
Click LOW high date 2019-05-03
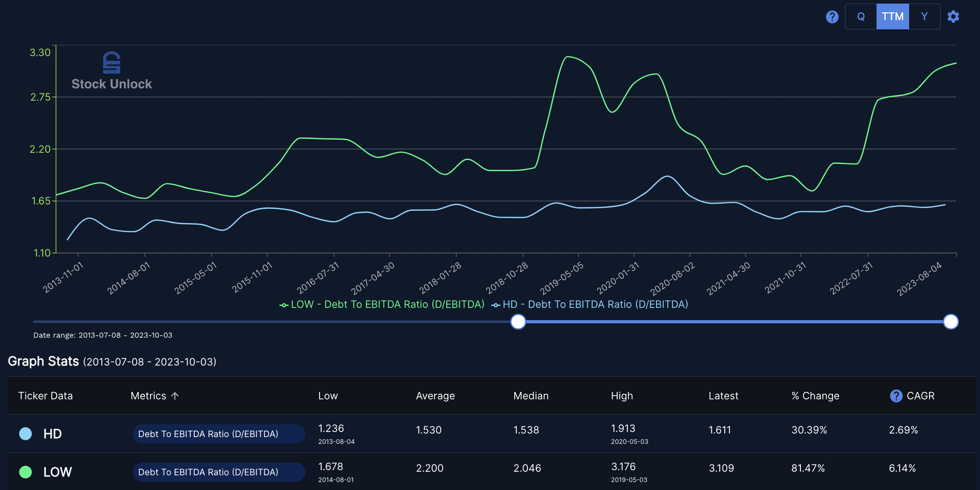[x=629, y=480]
